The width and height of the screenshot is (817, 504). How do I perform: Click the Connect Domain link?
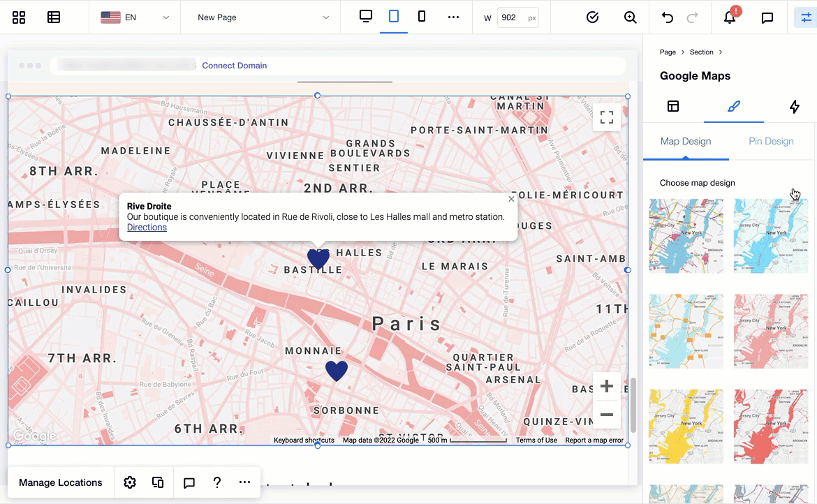pyautogui.click(x=235, y=66)
